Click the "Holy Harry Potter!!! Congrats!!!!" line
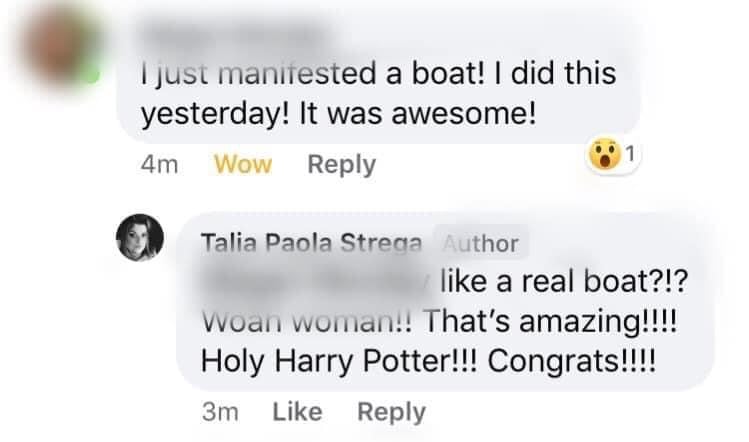 (x=428, y=360)
